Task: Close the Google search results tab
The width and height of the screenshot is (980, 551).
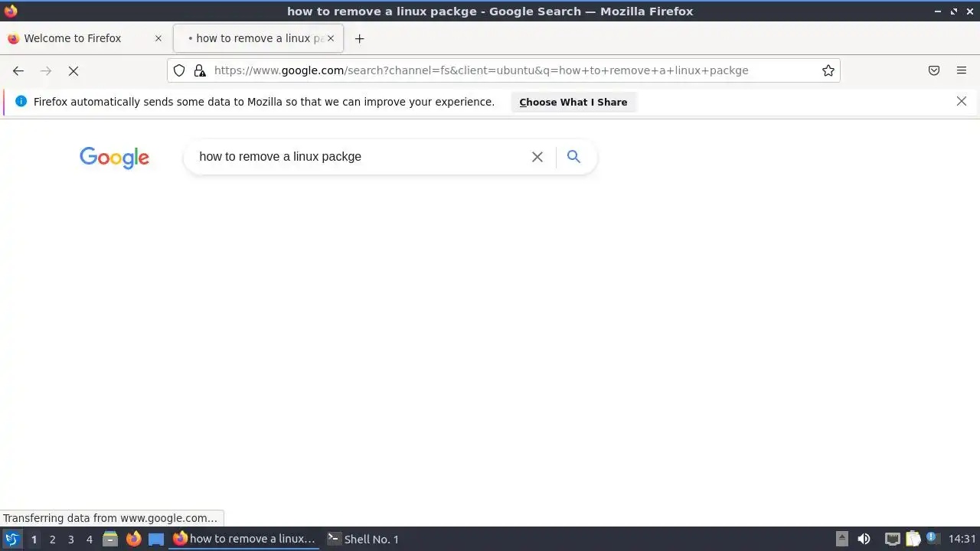Action: coord(331,38)
